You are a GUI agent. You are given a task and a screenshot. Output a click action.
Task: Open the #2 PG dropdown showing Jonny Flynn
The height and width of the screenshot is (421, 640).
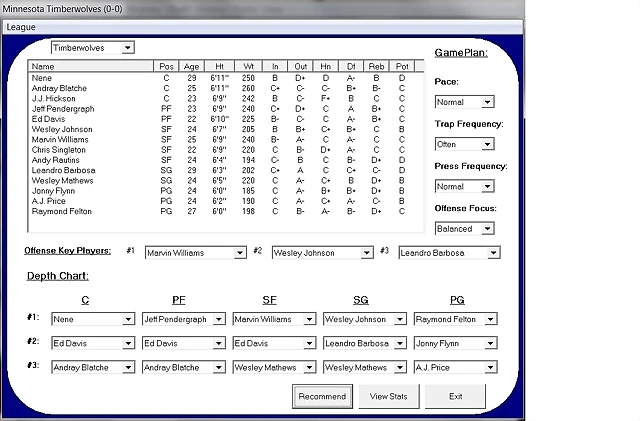pos(456,343)
